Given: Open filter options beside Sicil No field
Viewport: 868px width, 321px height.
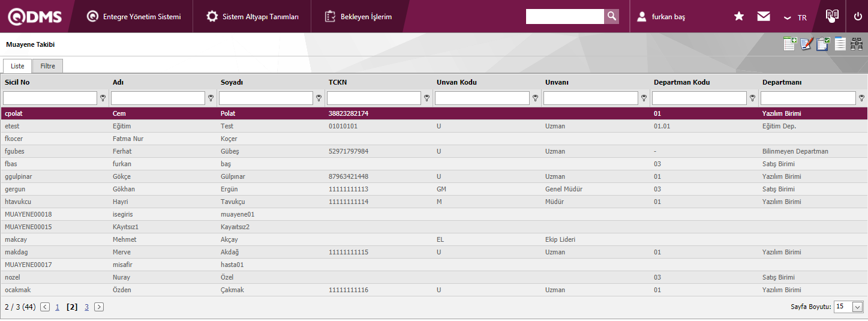Looking at the screenshot, I should [x=103, y=98].
